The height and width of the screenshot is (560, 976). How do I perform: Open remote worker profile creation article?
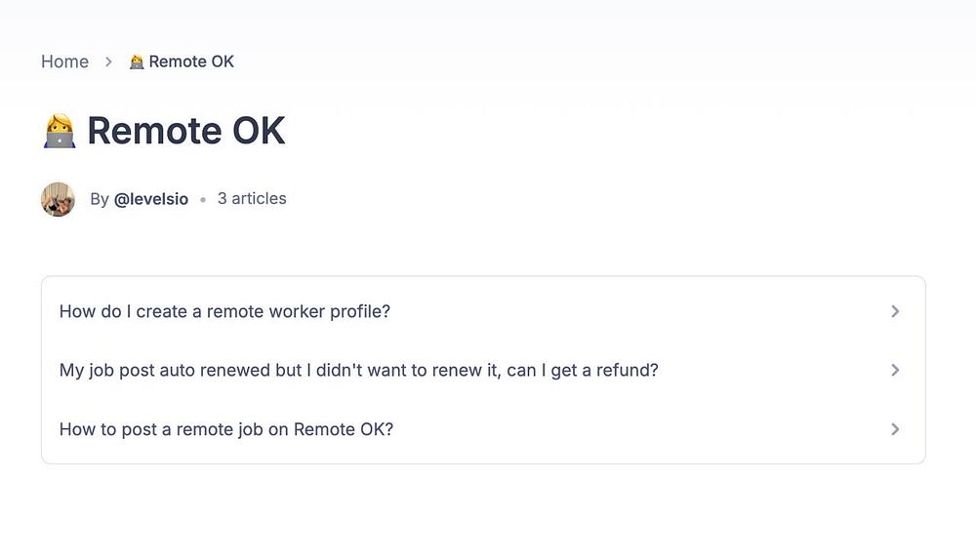click(x=224, y=312)
